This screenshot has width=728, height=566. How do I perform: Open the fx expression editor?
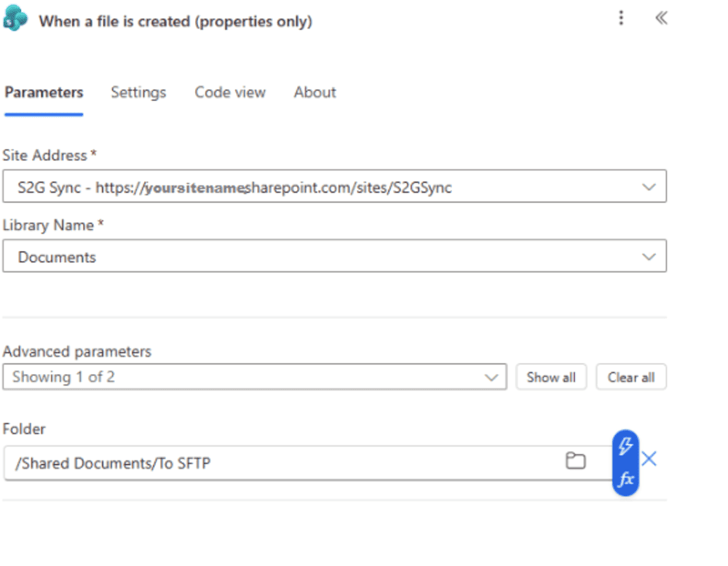(626, 478)
